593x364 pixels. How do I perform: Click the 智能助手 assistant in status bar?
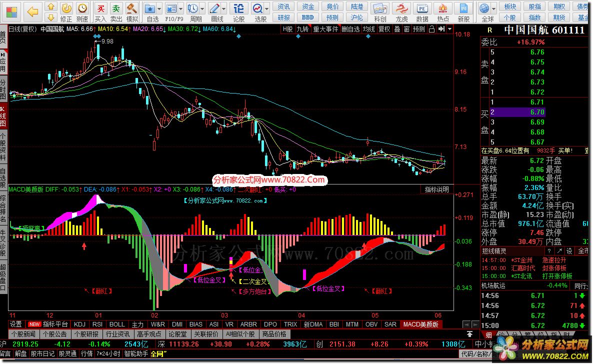point(136,354)
